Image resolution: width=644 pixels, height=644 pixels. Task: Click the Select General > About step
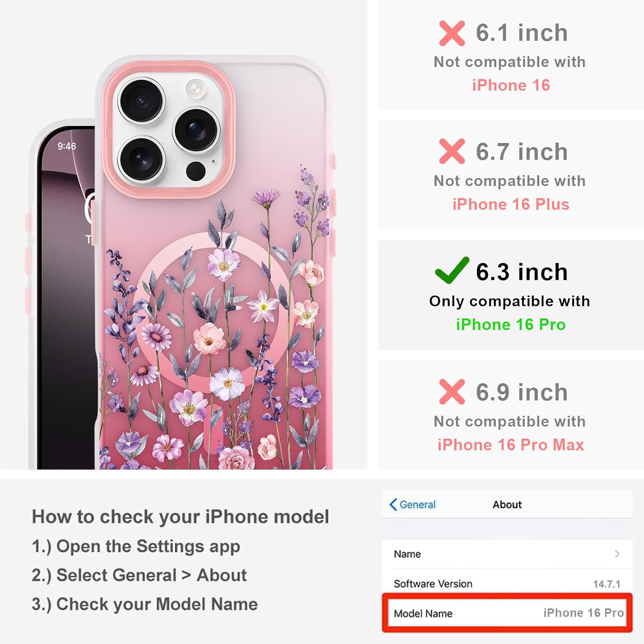pyautogui.click(x=139, y=575)
